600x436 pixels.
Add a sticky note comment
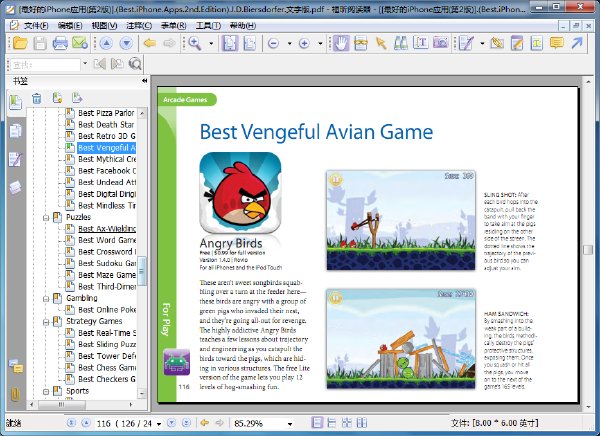[x=557, y=43]
